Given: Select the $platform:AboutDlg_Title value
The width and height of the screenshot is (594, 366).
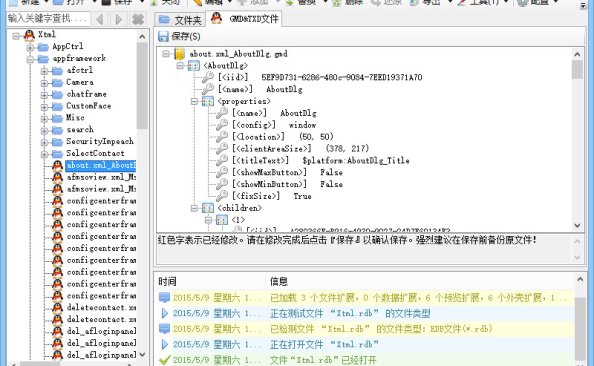Looking at the screenshot, I should pos(356,160).
